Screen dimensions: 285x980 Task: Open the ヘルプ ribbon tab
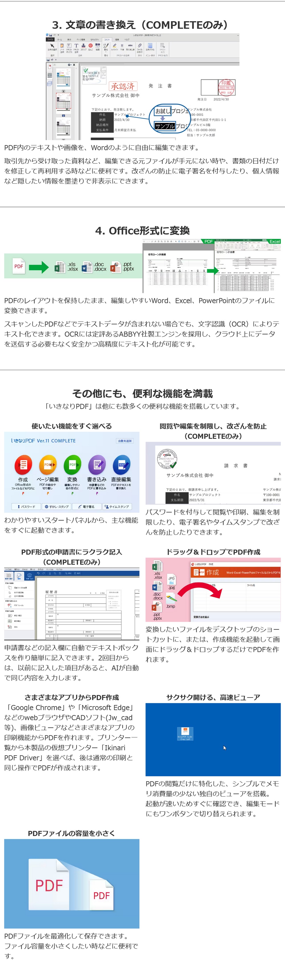point(127,40)
